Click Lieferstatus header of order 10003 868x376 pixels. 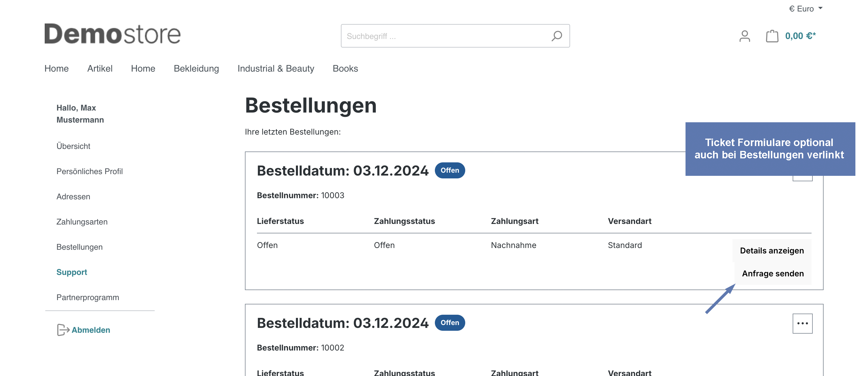(280, 221)
